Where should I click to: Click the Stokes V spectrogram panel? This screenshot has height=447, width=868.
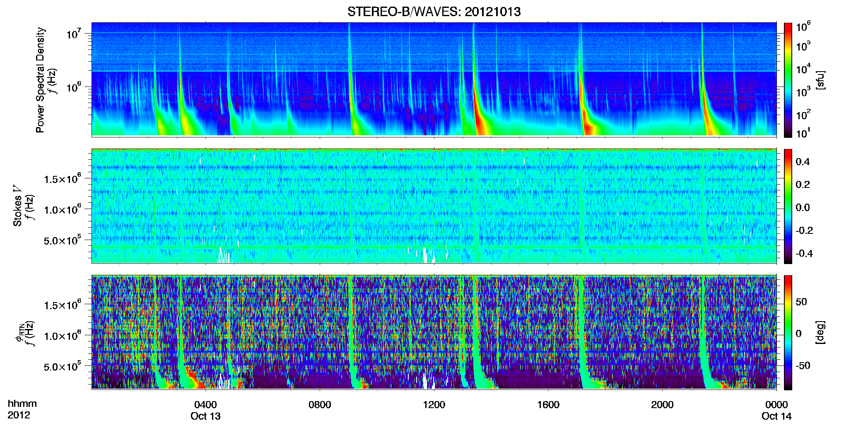(x=434, y=206)
